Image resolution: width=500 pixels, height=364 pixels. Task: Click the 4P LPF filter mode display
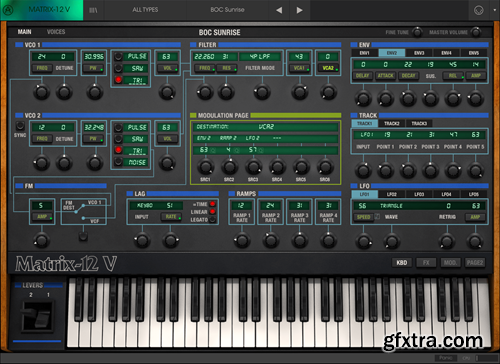[x=261, y=57]
